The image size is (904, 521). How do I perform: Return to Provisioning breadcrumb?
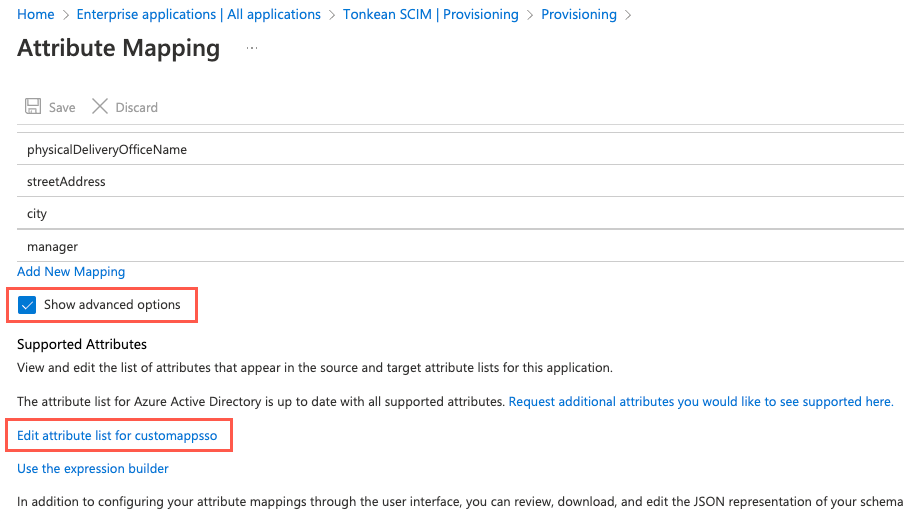point(578,15)
